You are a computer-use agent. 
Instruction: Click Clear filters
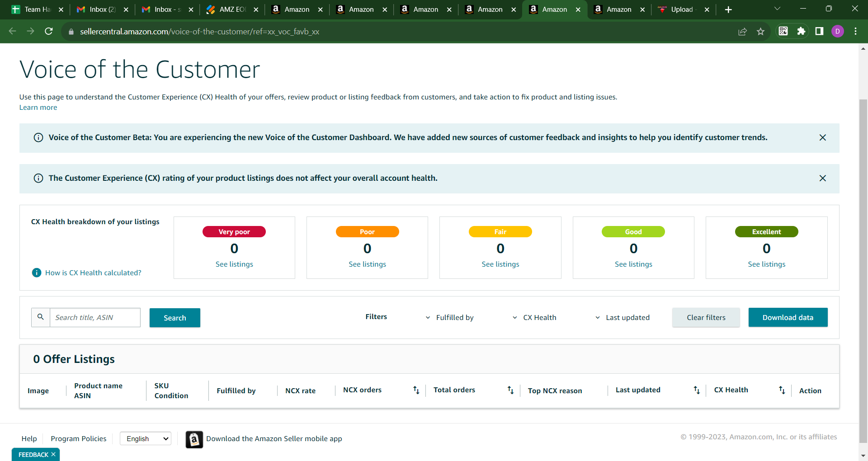click(x=706, y=317)
